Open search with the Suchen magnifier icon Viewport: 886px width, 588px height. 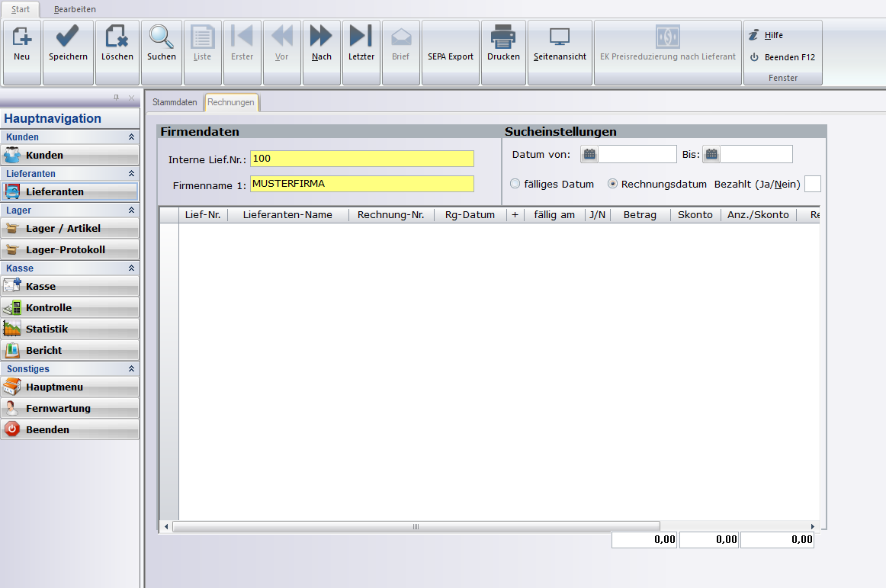pos(162,37)
